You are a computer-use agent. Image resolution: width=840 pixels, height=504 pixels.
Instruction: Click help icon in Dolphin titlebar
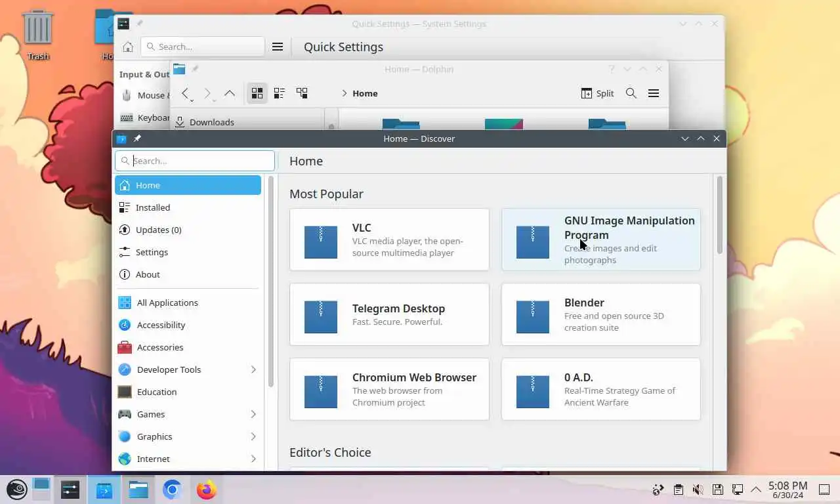coord(612,69)
